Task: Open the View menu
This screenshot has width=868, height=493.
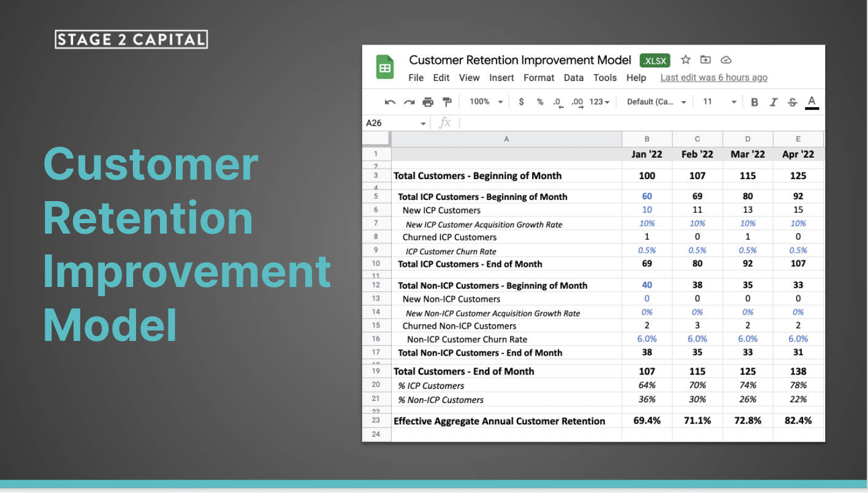Action: click(469, 78)
